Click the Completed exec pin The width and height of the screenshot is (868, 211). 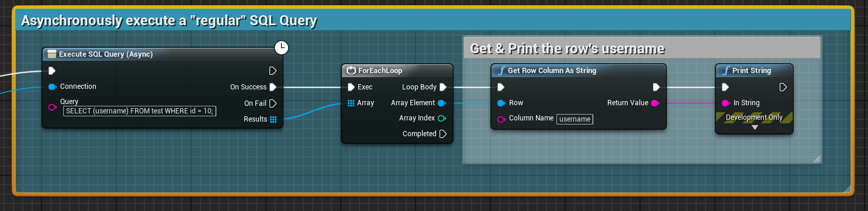tap(443, 134)
